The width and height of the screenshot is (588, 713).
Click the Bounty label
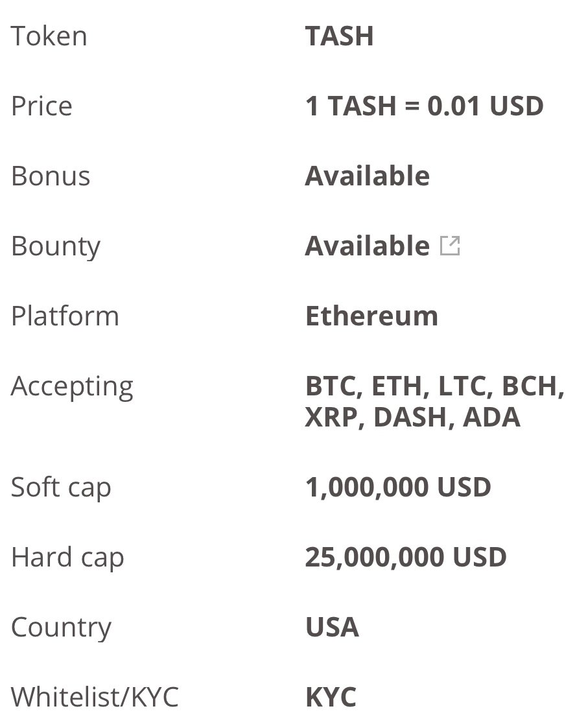[56, 247]
